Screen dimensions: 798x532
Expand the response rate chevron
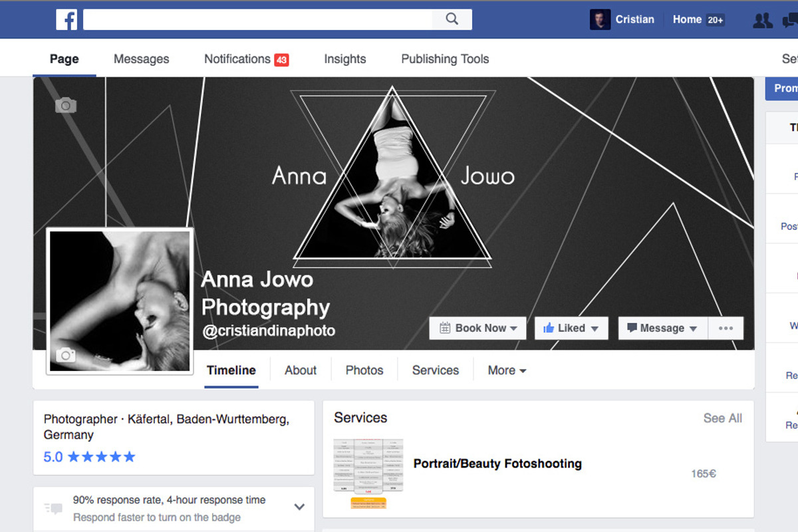click(x=299, y=507)
